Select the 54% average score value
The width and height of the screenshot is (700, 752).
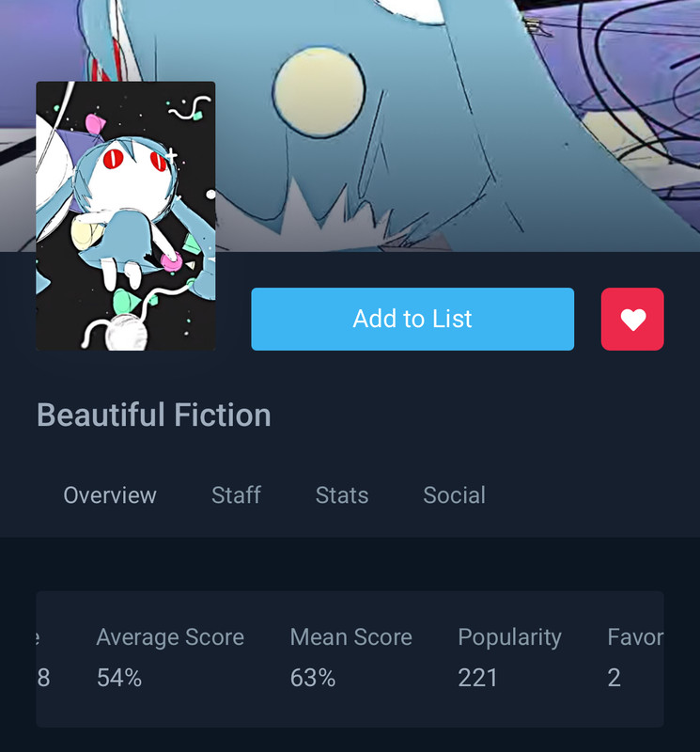[x=119, y=678]
